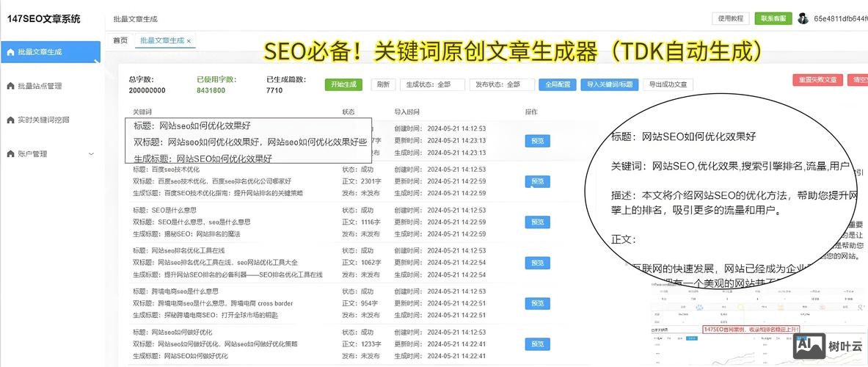The image size is (868, 367).
Task: Click the 操作 column header
Action: pos(531,112)
